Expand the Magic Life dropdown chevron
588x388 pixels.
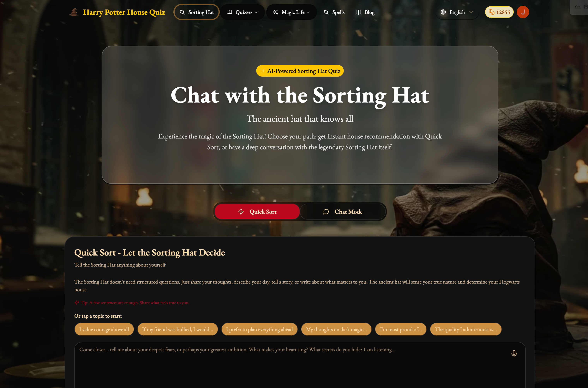[308, 12]
